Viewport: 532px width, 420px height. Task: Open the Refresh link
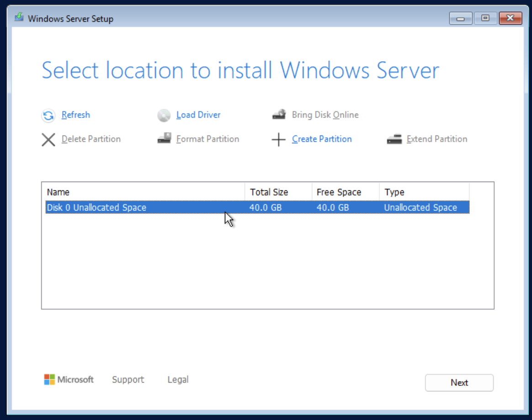click(x=76, y=115)
